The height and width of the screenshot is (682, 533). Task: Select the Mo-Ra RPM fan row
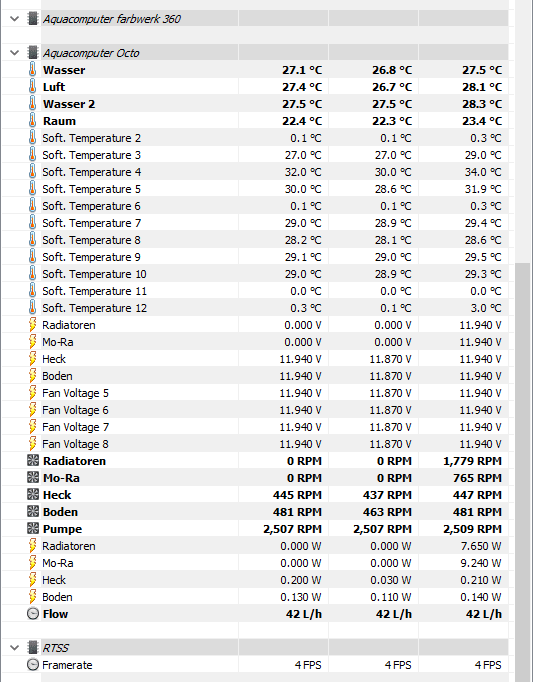tap(255, 478)
